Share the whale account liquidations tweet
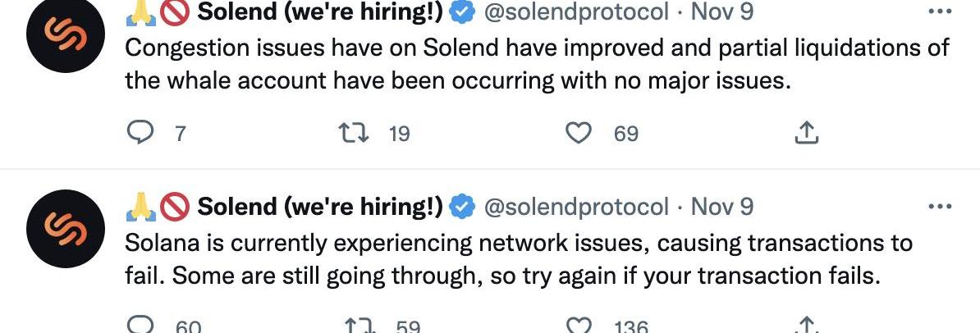Viewport: 980px width, 333px height. tap(807, 133)
